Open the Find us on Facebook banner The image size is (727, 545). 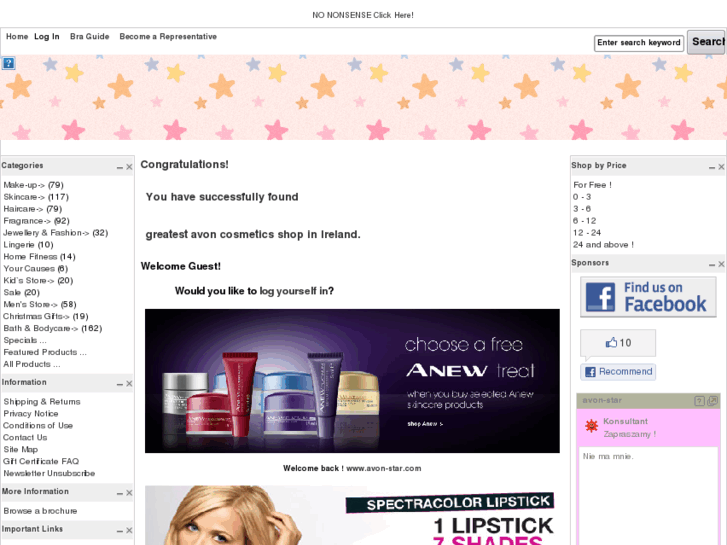pyautogui.click(x=648, y=297)
